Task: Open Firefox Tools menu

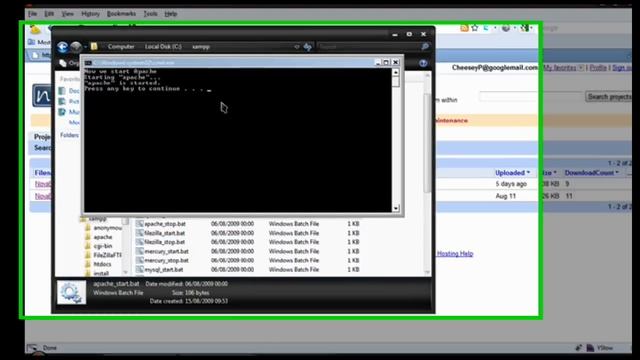Action: tap(150, 14)
